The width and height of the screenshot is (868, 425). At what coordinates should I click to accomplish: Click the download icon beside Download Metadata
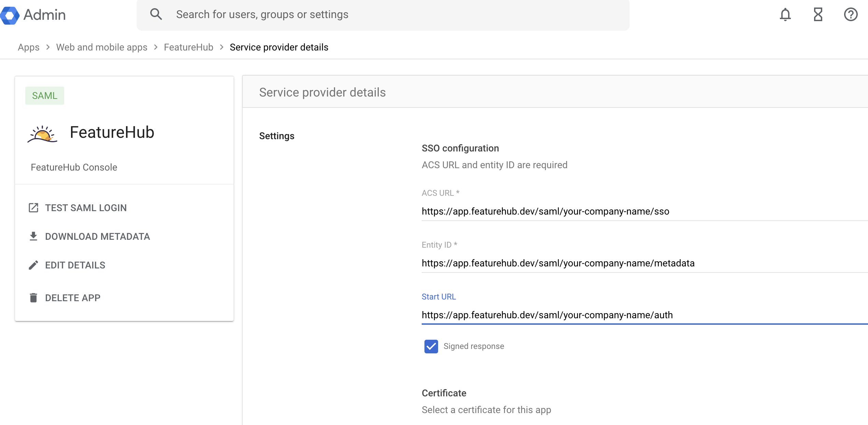pyautogui.click(x=33, y=236)
